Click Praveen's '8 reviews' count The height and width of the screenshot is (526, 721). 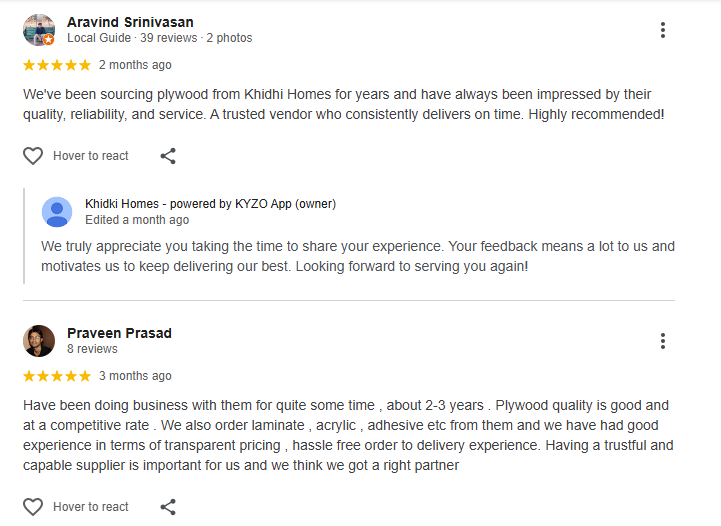[x=92, y=349]
